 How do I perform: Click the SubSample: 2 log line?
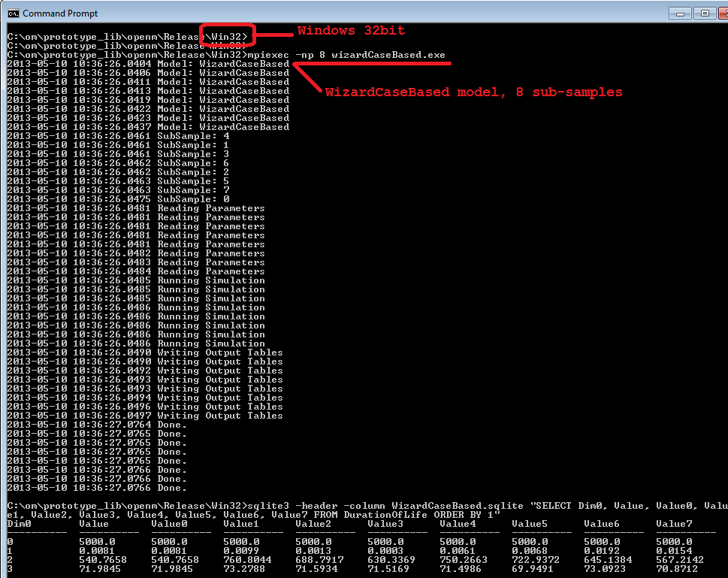click(x=119, y=172)
